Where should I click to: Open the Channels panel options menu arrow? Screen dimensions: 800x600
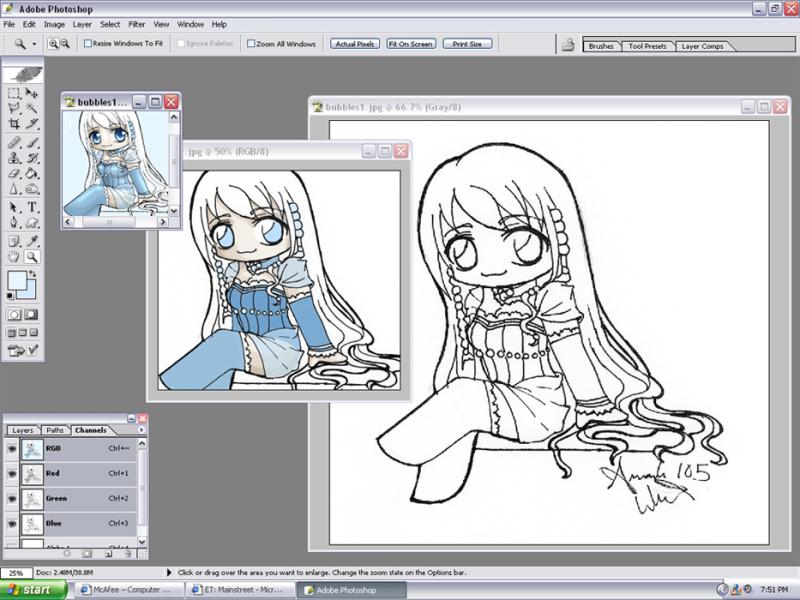[141, 430]
